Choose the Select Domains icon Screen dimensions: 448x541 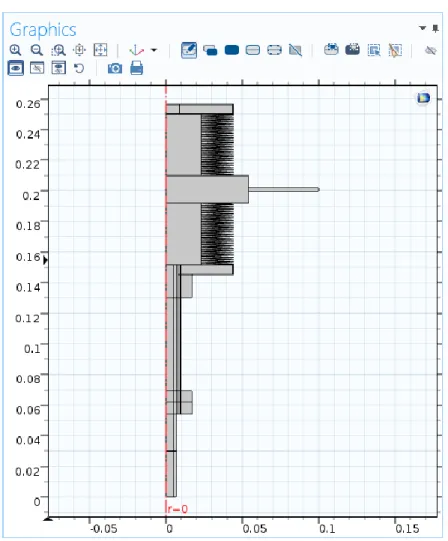[x=232, y=50]
